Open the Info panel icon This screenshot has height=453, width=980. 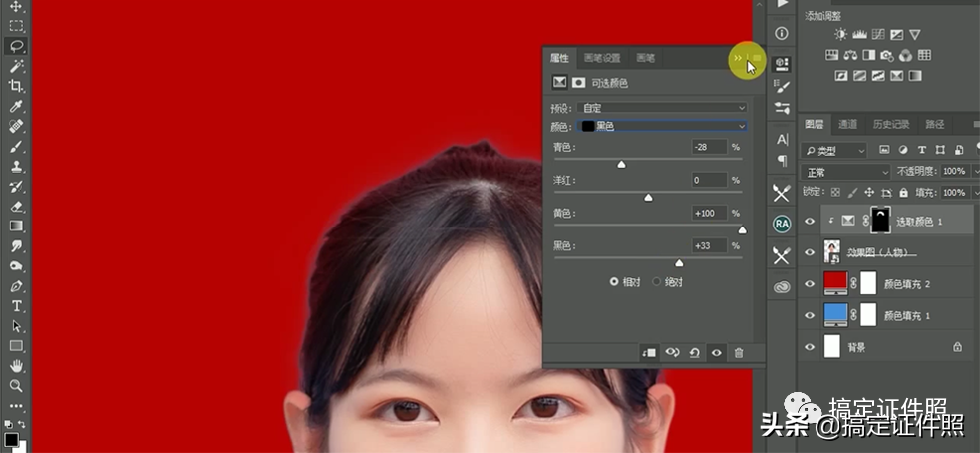pos(782,34)
